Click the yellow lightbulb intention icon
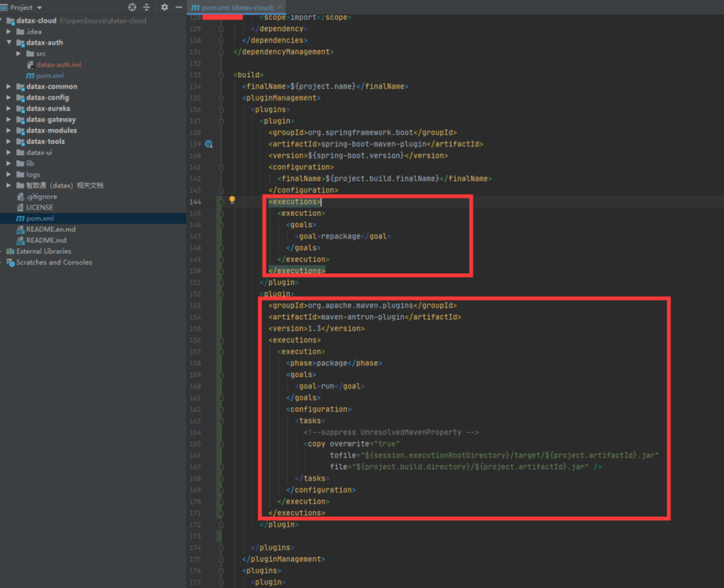The height and width of the screenshot is (588, 724). tap(232, 201)
